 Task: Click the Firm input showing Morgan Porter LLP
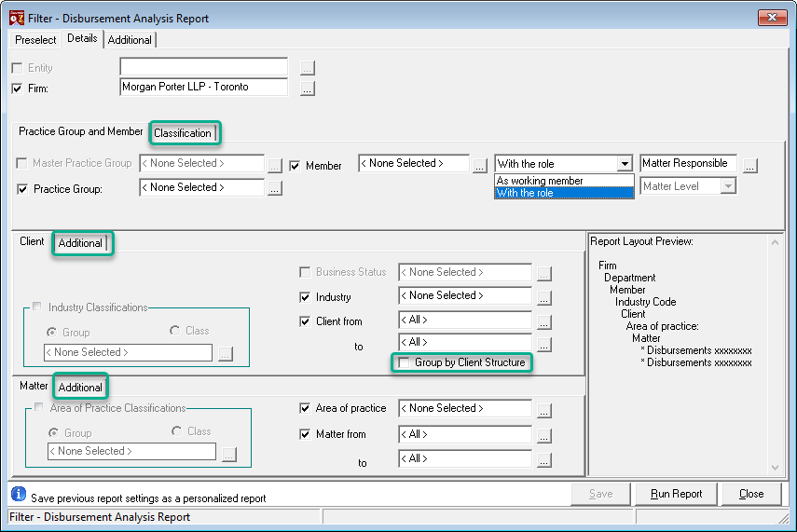click(204, 87)
